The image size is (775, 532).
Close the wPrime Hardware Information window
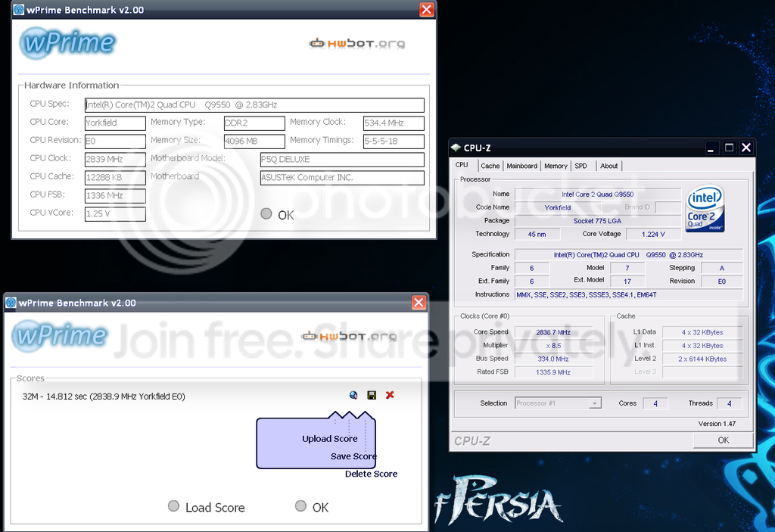coord(427,9)
